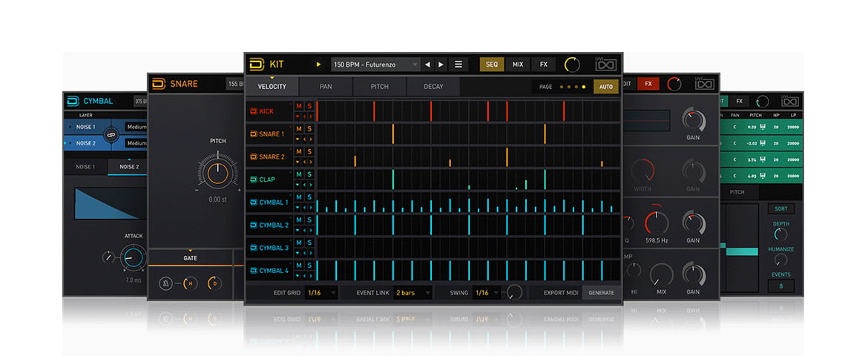
Task: Mute the KICK track
Action: coord(299,106)
